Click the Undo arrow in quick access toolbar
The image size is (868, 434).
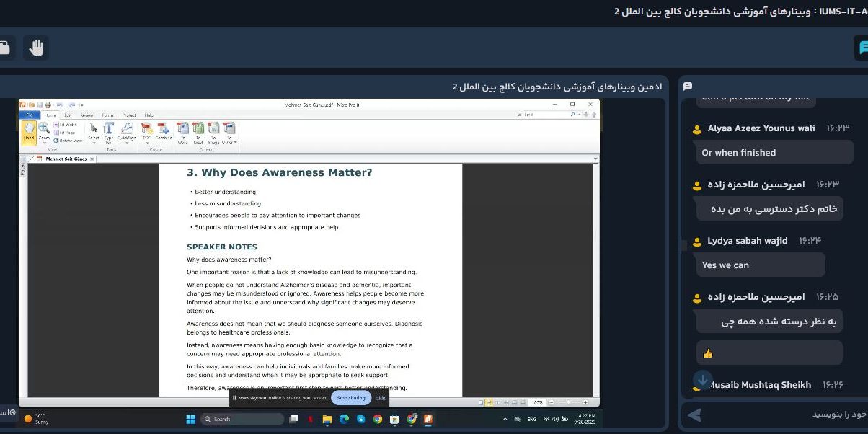(59, 105)
